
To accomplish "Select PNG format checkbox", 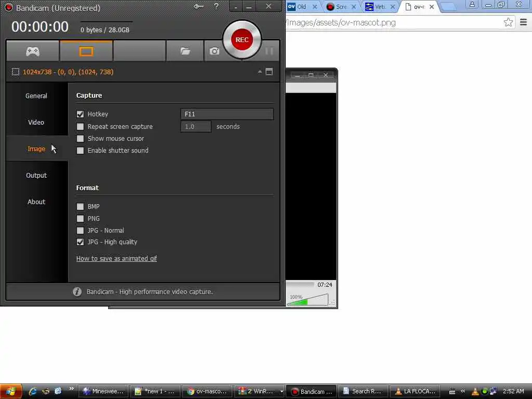I will pos(80,219).
